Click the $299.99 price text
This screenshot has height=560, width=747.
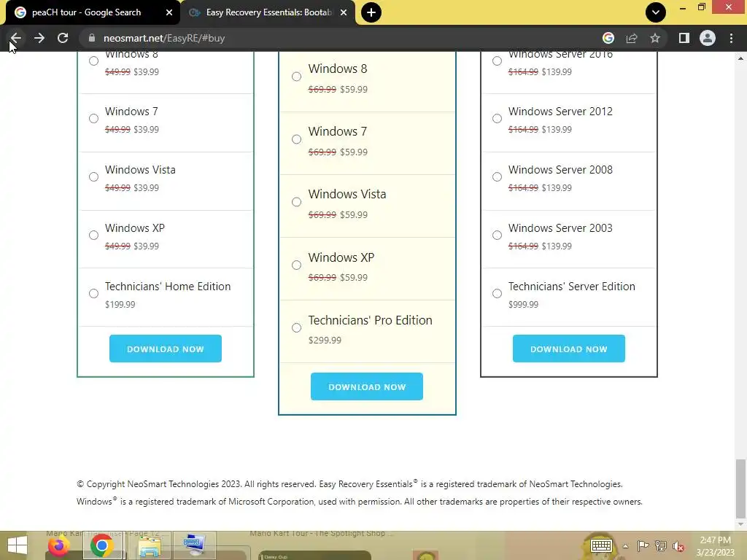pos(325,340)
